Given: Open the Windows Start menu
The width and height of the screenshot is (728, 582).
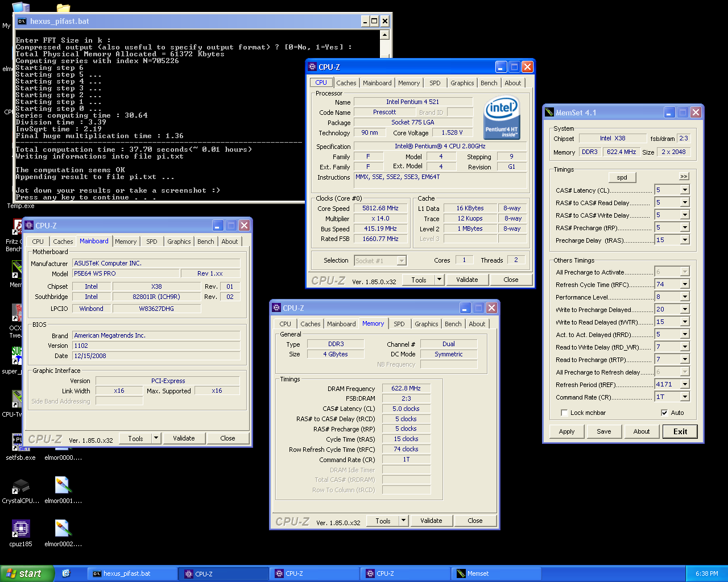Looking at the screenshot, I should coord(27,573).
